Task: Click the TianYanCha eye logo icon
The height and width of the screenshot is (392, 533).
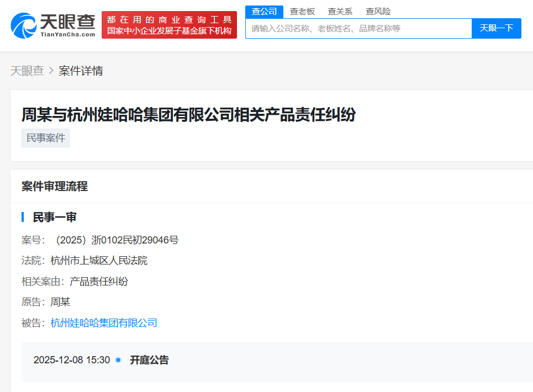Action: click(23, 25)
